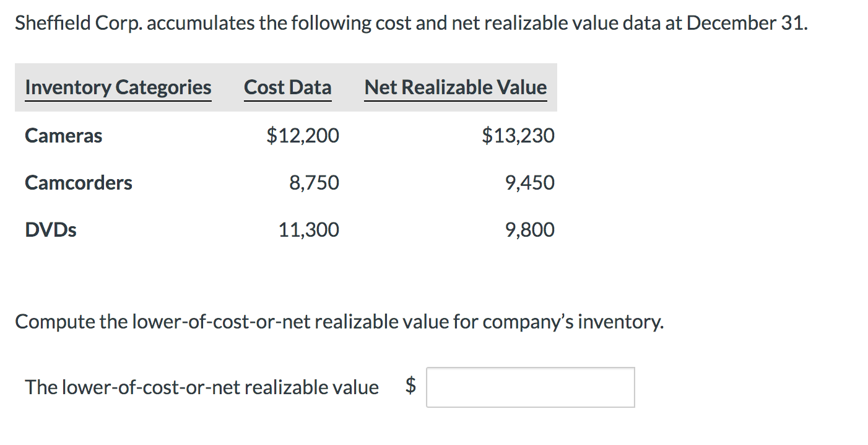Viewport: 868px width, 445px height.
Task: Click the 11,300 DVDs cost value
Action: click(308, 230)
